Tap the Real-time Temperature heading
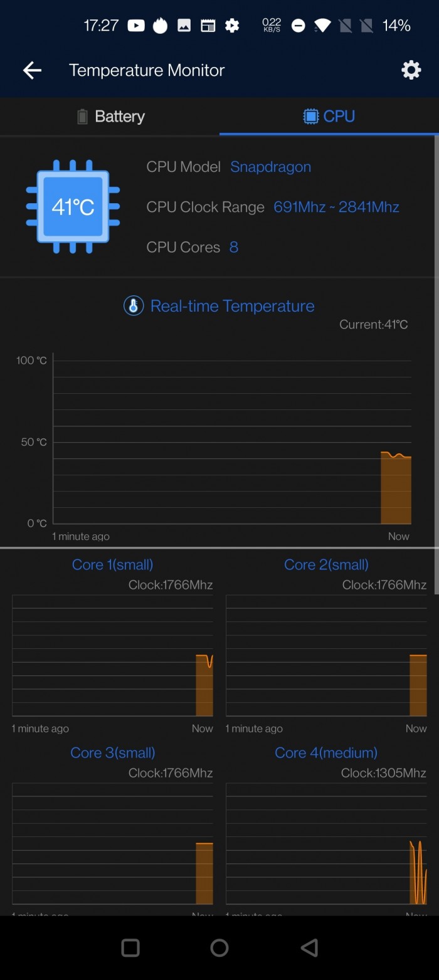 tap(232, 306)
